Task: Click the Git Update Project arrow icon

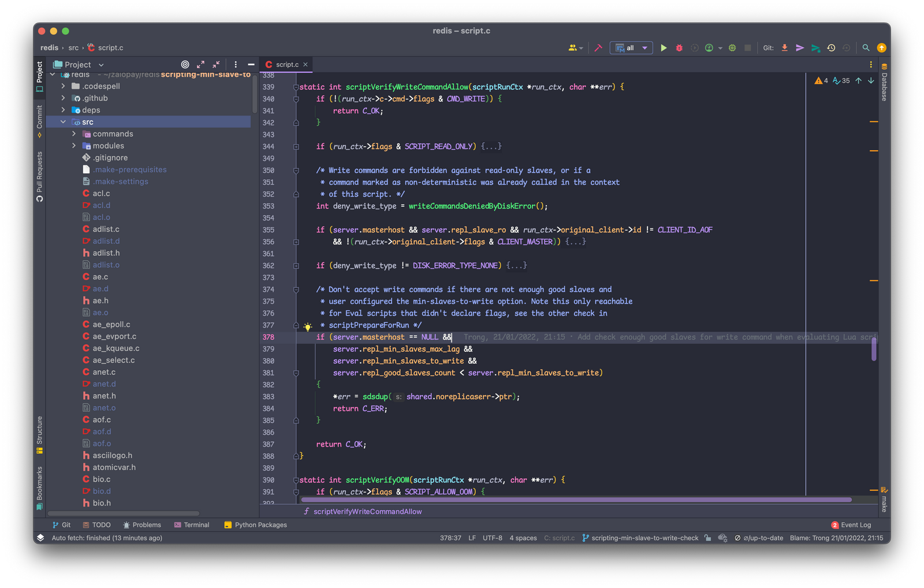Action: coord(784,48)
